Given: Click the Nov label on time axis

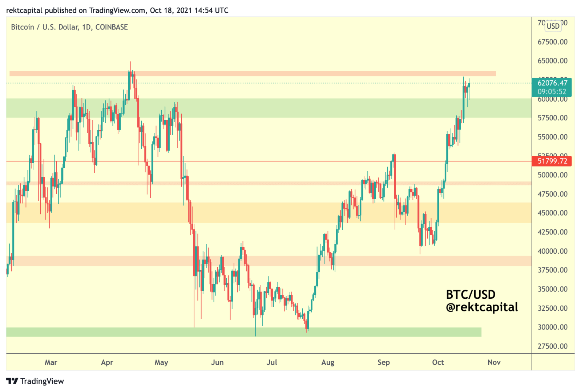Looking at the screenshot, I should pyautogui.click(x=494, y=362).
